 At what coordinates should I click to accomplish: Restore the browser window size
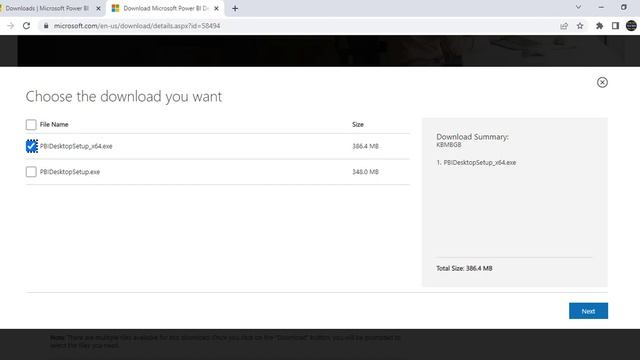[x=624, y=7]
